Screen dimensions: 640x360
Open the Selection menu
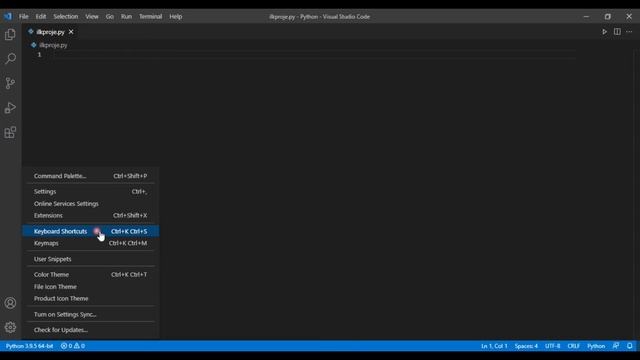point(66,17)
